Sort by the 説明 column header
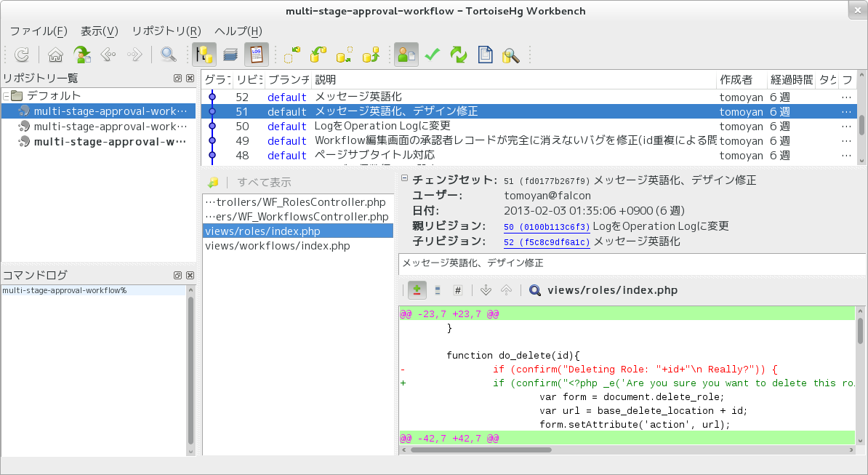This screenshot has width=868, height=475. pyautogui.click(x=514, y=80)
